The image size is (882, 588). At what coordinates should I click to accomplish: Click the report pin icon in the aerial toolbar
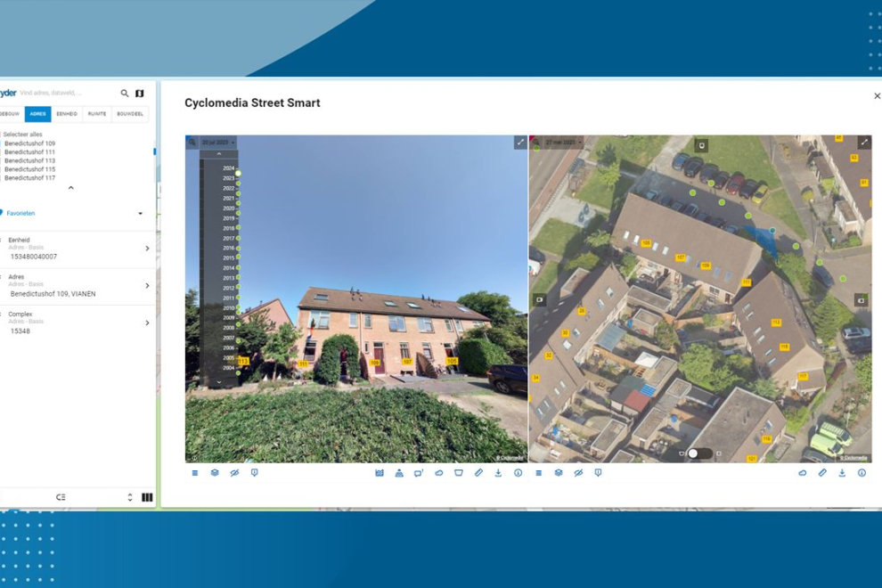(598, 473)
